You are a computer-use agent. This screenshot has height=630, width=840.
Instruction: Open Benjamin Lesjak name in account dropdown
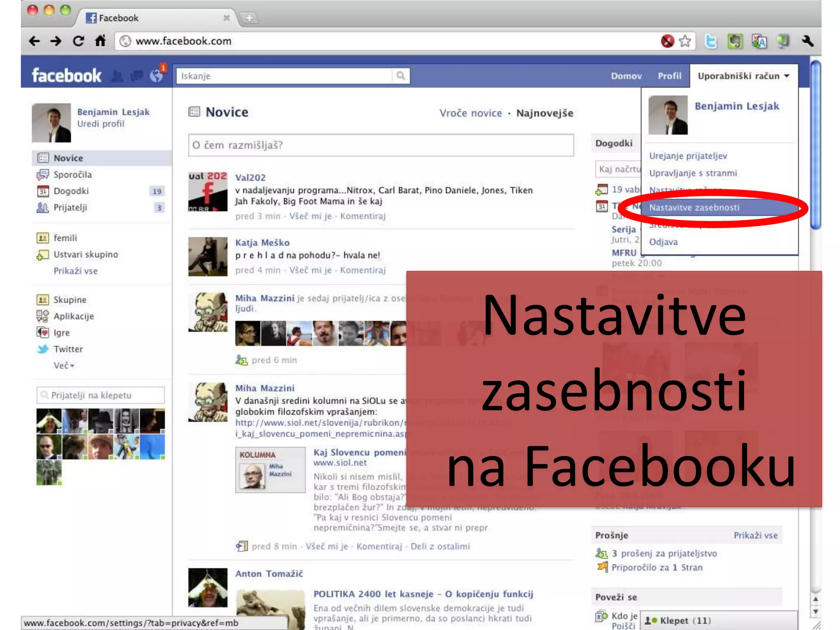click(737, 106)
